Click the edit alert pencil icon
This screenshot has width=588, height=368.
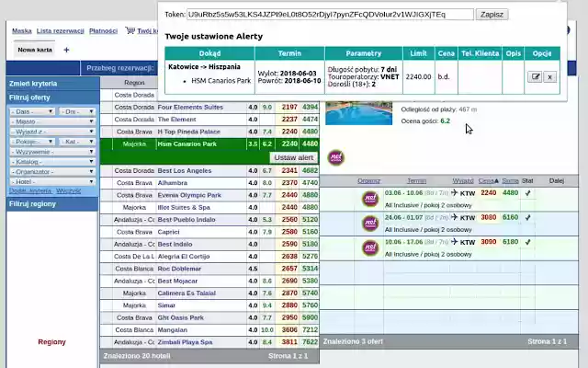coord(535,77)
